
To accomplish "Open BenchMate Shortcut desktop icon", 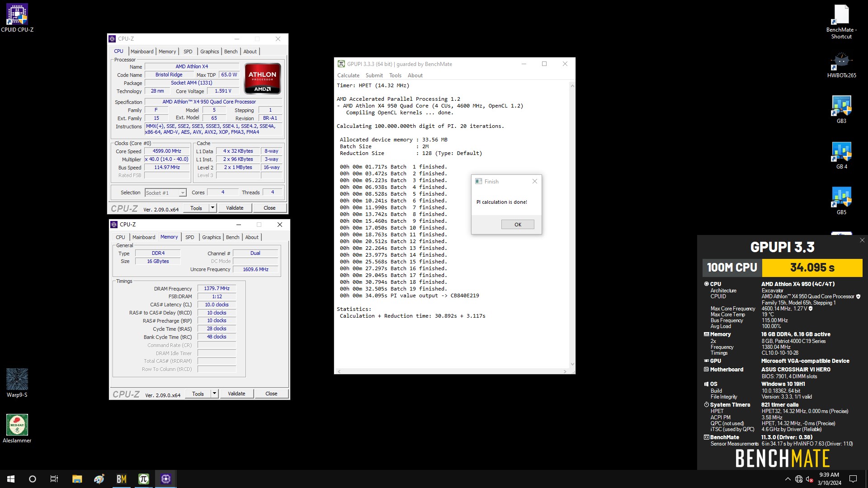I will pyautogui.click(x=841, y=22).
